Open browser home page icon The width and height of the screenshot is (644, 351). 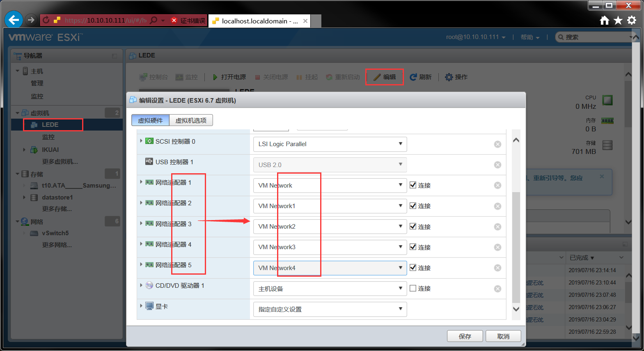click(604, 21)
